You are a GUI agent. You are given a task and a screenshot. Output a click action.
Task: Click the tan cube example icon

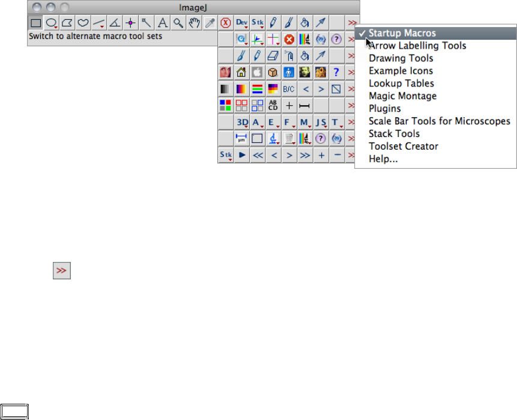273,72
